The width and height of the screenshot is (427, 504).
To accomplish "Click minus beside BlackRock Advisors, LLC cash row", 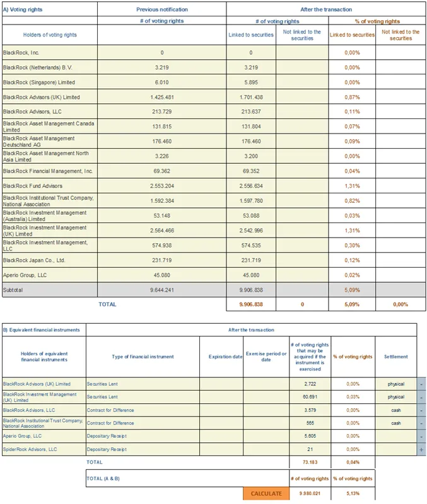I will [421, 410].
